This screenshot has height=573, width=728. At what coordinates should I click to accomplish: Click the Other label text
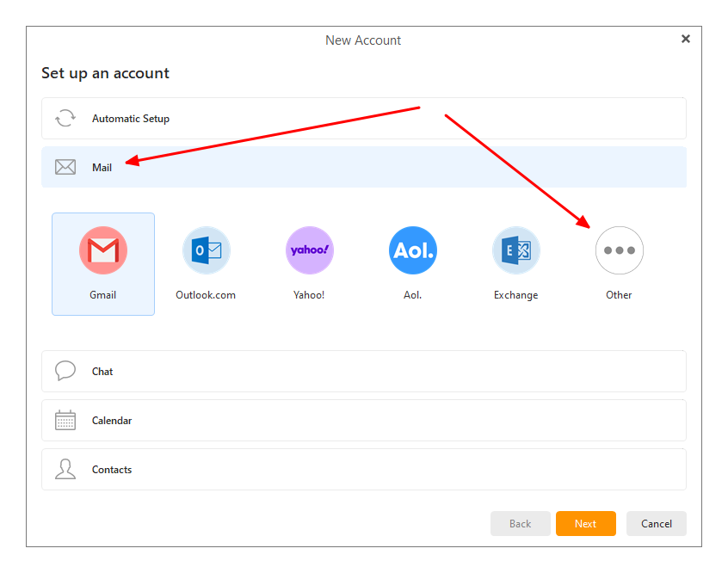tap(619, 295)
